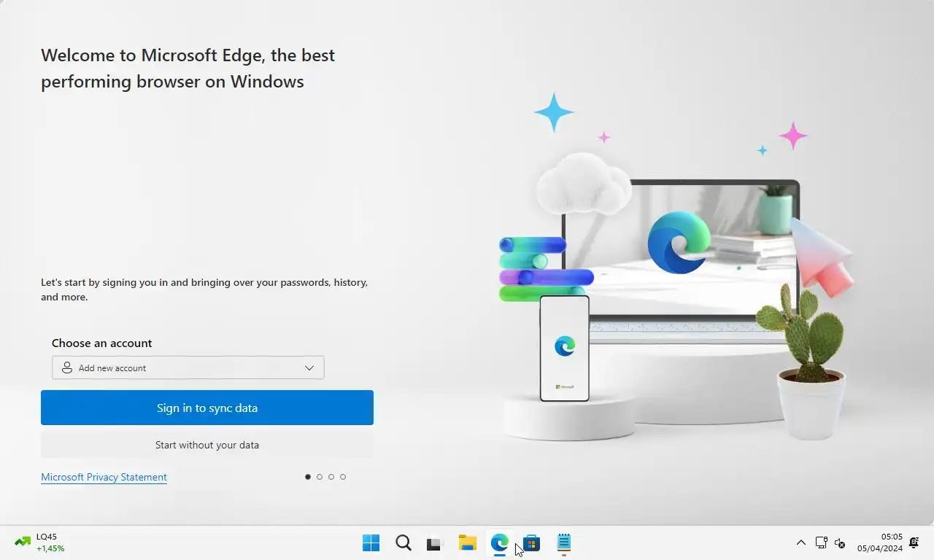Launch File Explorer from the taskbar
The width and height of the screenshot is (934, 560).
[467, 542]
